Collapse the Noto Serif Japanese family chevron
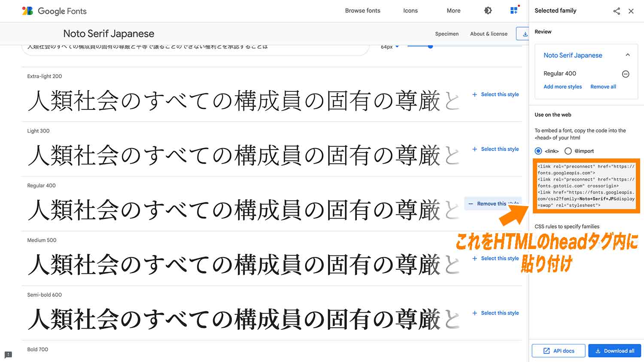This screenshot has height=362, width=644. click(x=628, y=55)
